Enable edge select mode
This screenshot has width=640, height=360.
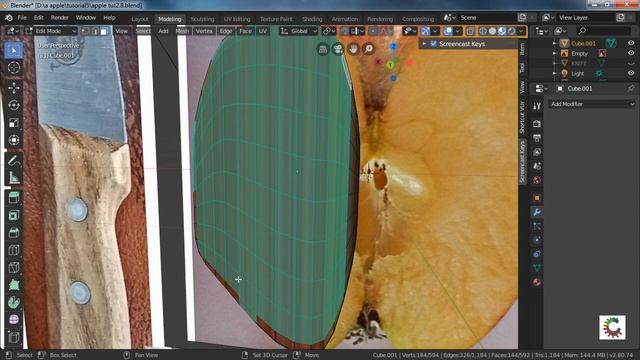click(95, 31)
